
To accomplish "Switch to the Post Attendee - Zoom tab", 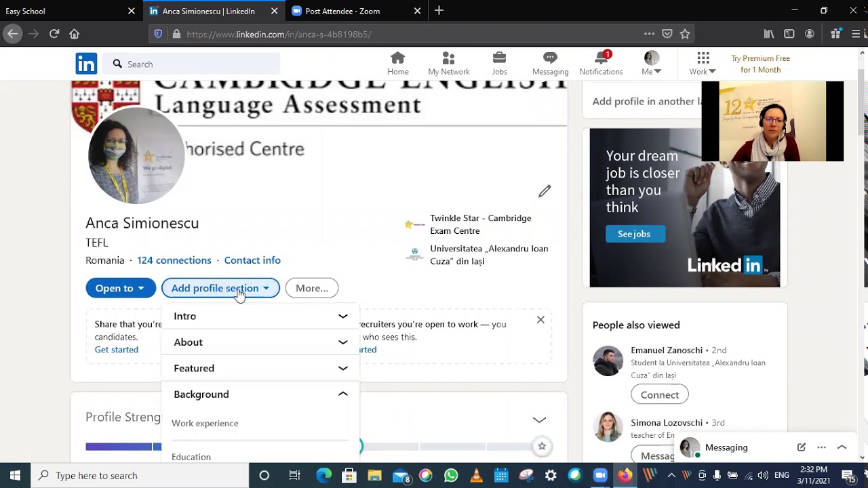I will [342, 11].
